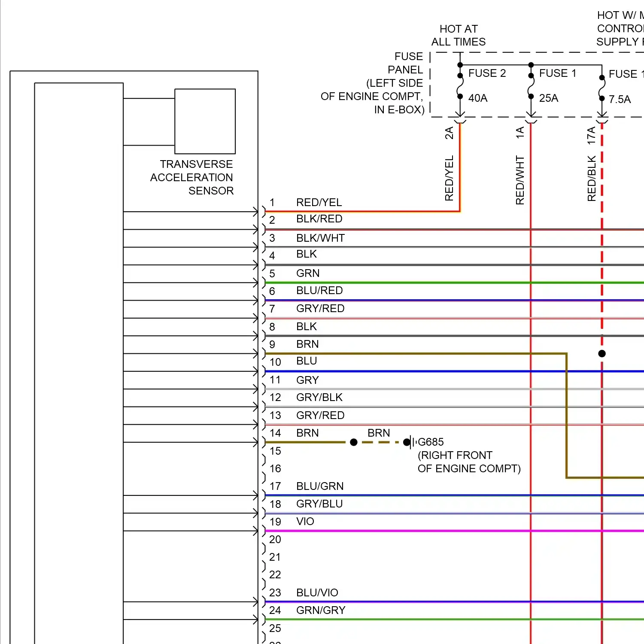Click pin 13 GRY/RED wire label
Viewport: 644px width, 644px height.
pos(320,416)
